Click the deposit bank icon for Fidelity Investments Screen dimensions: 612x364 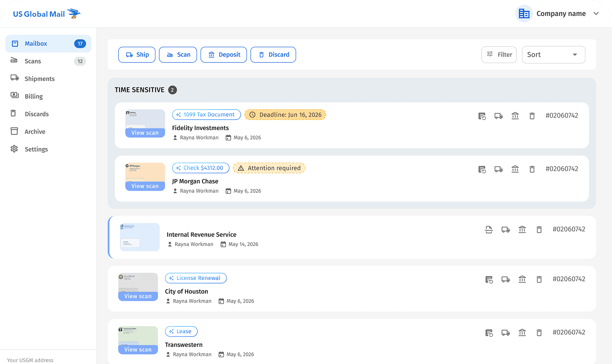[515, 116]
